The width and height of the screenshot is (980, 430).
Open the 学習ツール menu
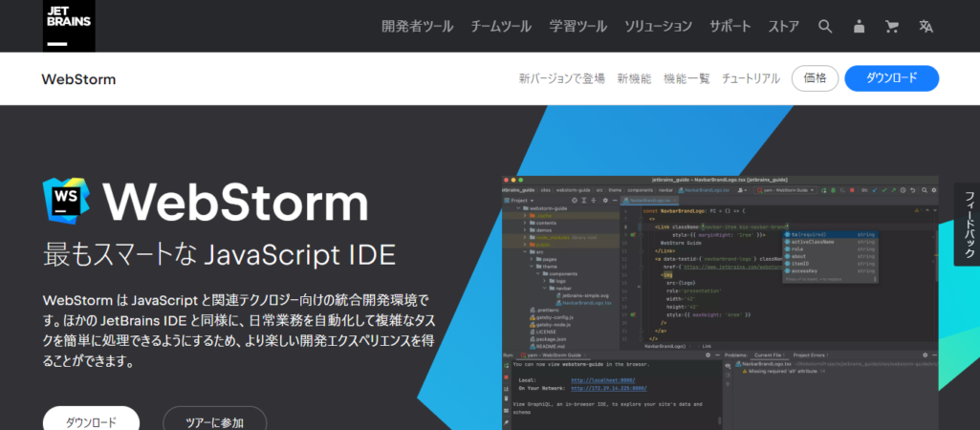[578, 26]
